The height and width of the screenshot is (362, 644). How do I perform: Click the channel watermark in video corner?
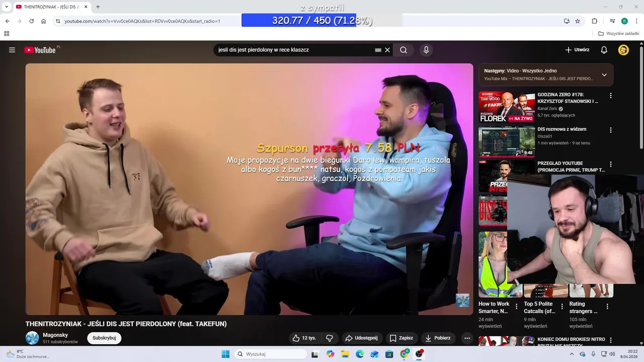coord(462,301)
